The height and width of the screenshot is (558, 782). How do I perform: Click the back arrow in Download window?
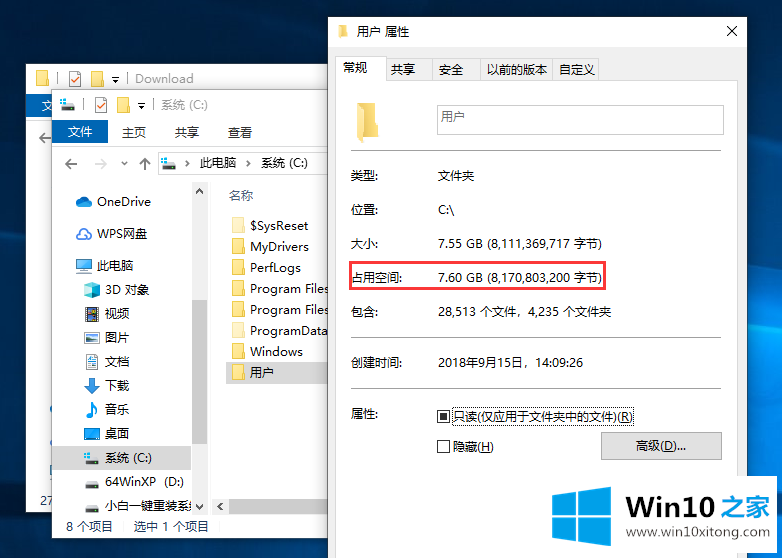[45, 138]
